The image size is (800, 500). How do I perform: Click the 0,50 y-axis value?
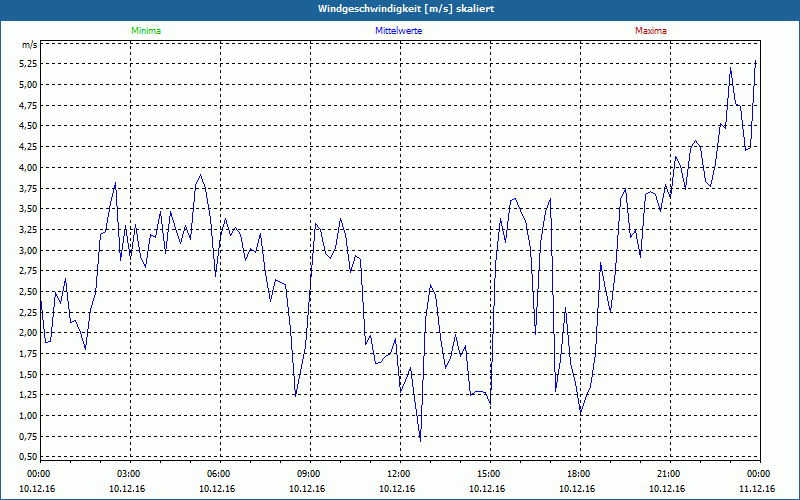(29, 457)
